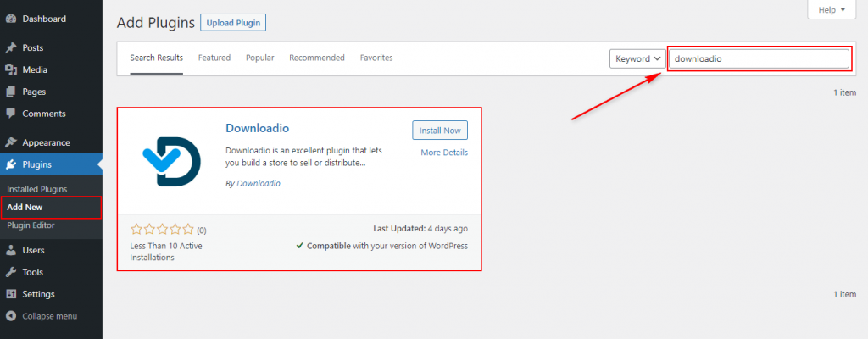868x339 pixels.
Task: Switch to Favorites tab
Action: (x=376, y=58)
